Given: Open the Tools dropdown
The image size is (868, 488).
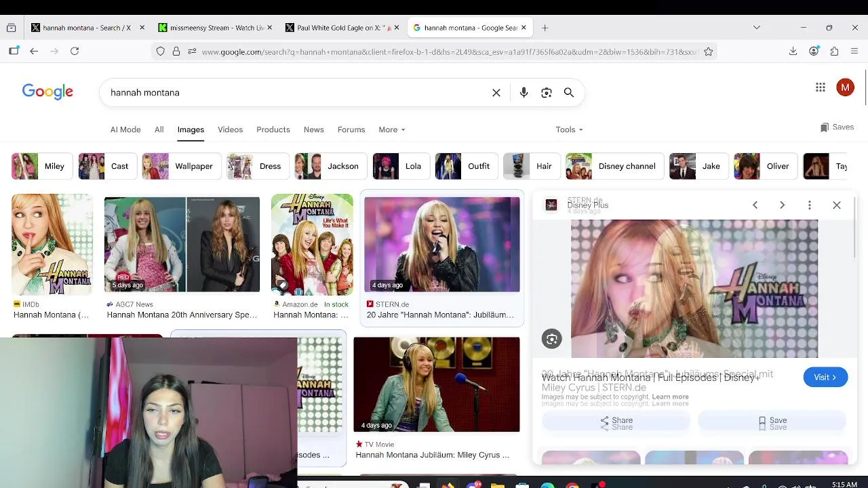Looking at the screenshot, I should pos(569,129).
